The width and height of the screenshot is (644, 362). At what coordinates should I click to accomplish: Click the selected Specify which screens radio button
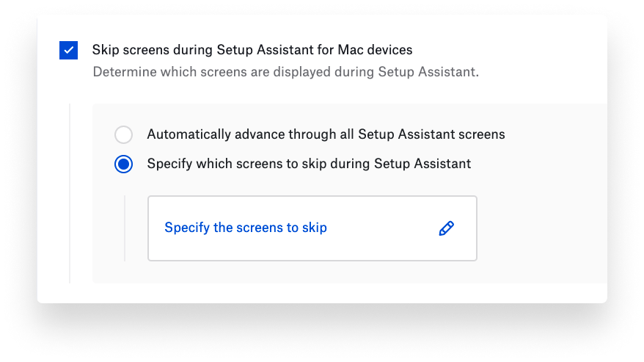[124, 164]
